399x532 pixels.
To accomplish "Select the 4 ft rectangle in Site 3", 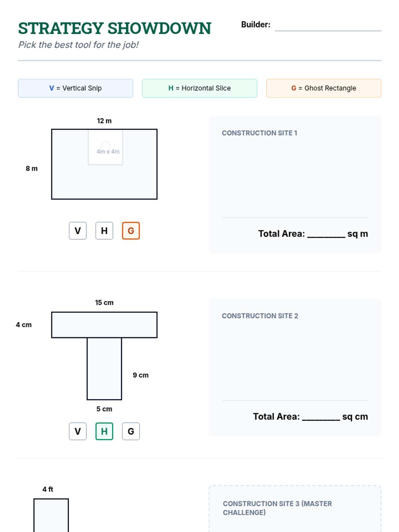I will [51, 515].
